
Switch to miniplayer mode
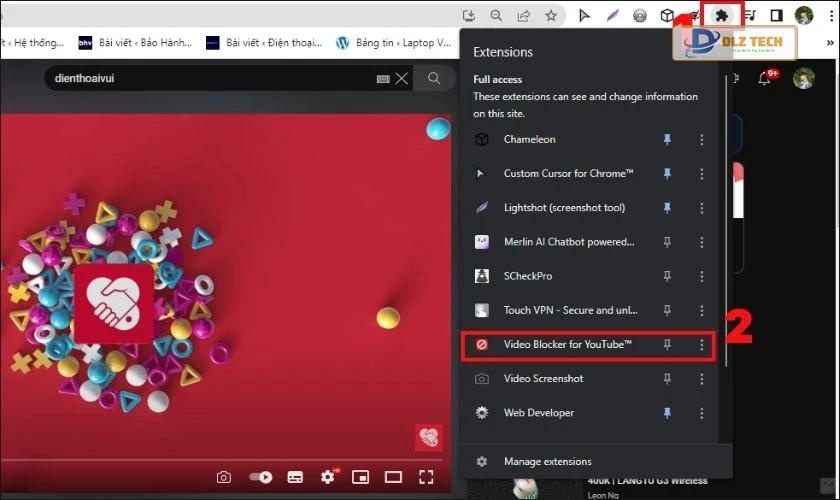pos(361,477)
